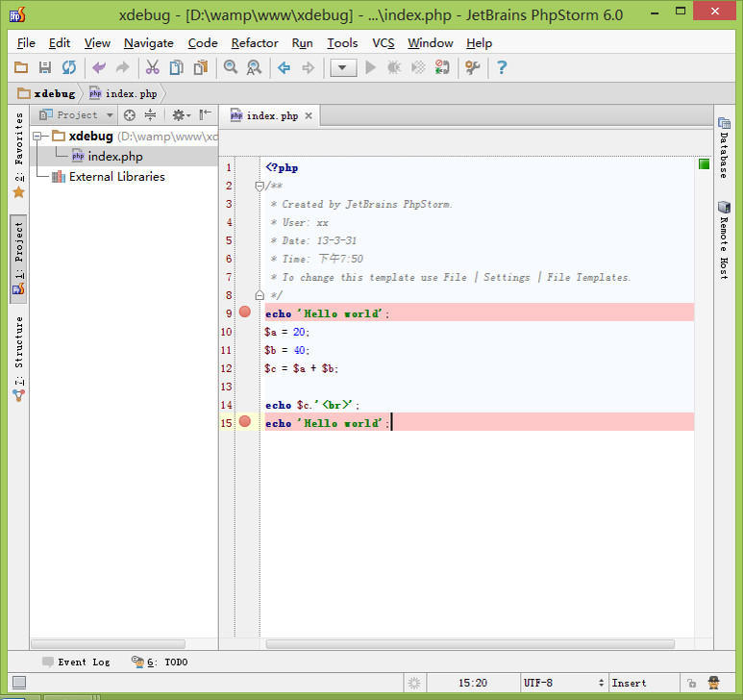Open the VCS menu

coord(384,43)
